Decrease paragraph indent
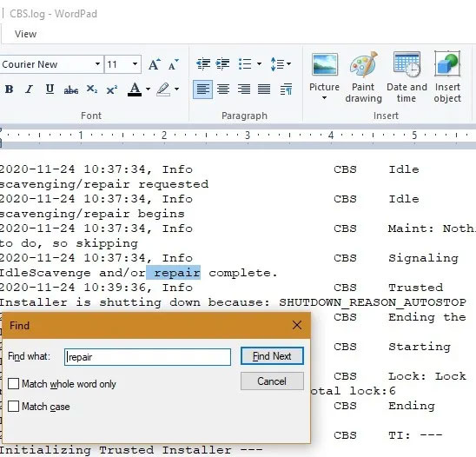The image size is (476, 457). click(x=203, y=64)
